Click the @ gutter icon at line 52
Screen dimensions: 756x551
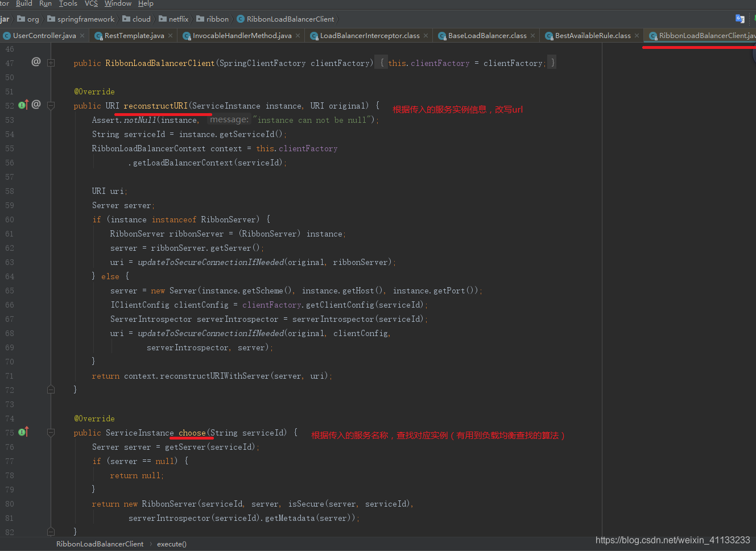[36, 104]
